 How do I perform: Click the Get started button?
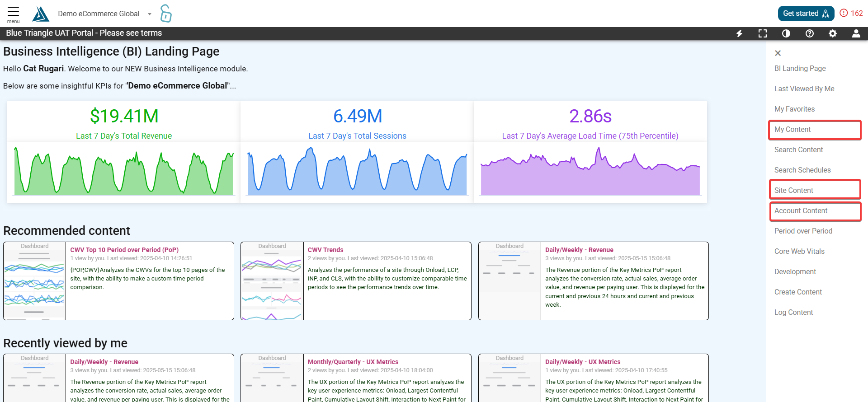[x=806, y=14]
